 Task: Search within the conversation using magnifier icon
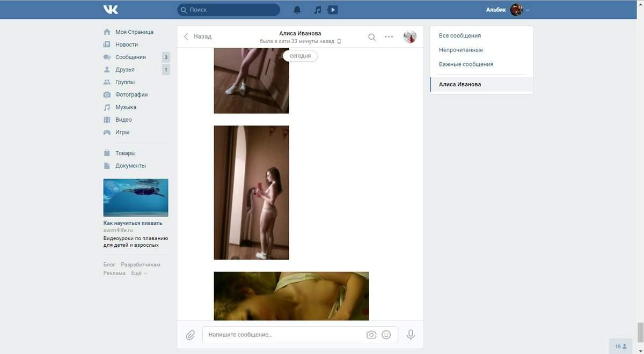(372, 37)
